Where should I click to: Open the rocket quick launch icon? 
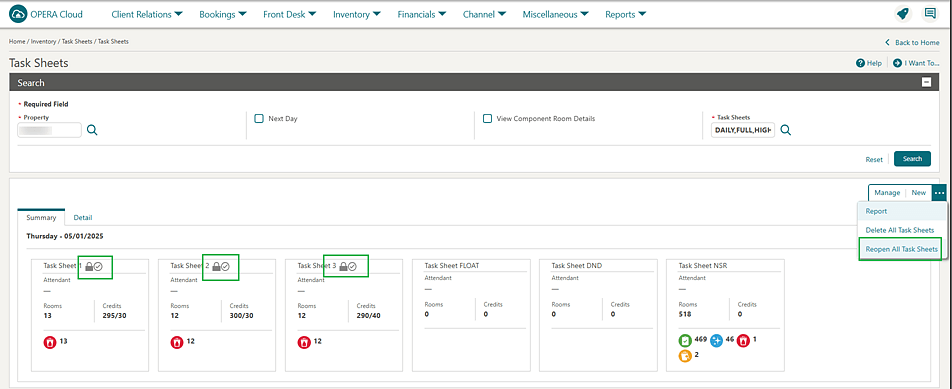click(x=903, y=14)
